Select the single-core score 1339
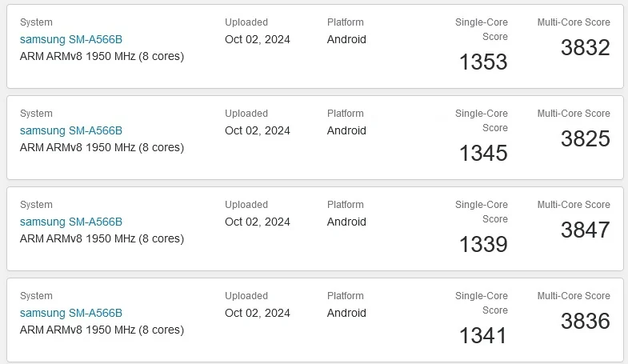The height and width of the screenshot is (364, 628). coord(483,245)
